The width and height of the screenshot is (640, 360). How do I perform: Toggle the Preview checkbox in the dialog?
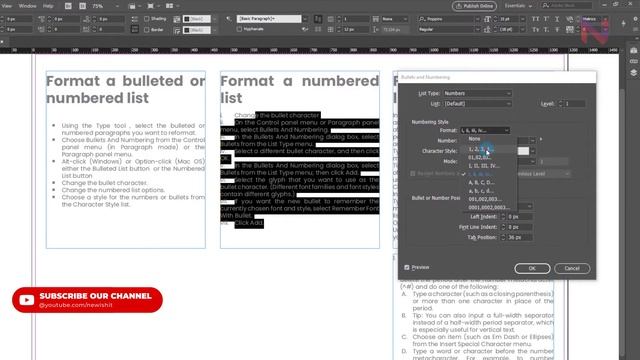[407, 267]
